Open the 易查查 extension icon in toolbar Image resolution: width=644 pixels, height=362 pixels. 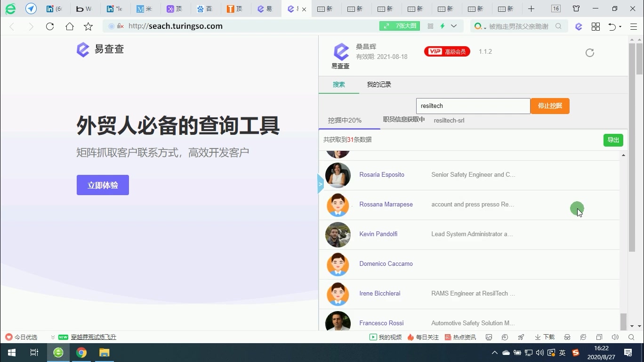(x=579, y=26)
